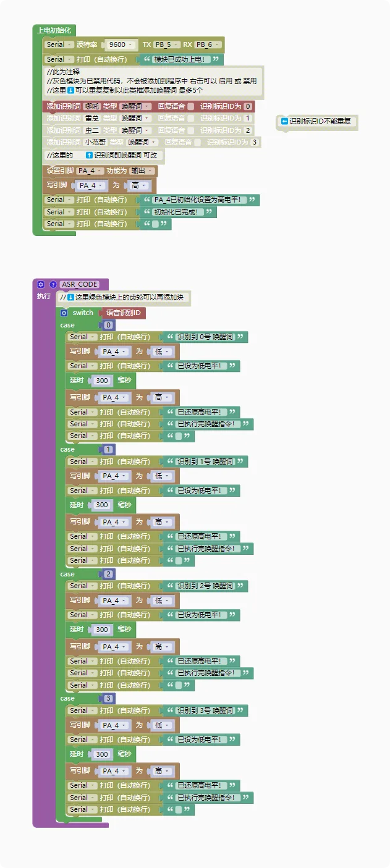Open the TX pin PB_5 dropdown
390x868 pixels.
click(x=167, y=44)
